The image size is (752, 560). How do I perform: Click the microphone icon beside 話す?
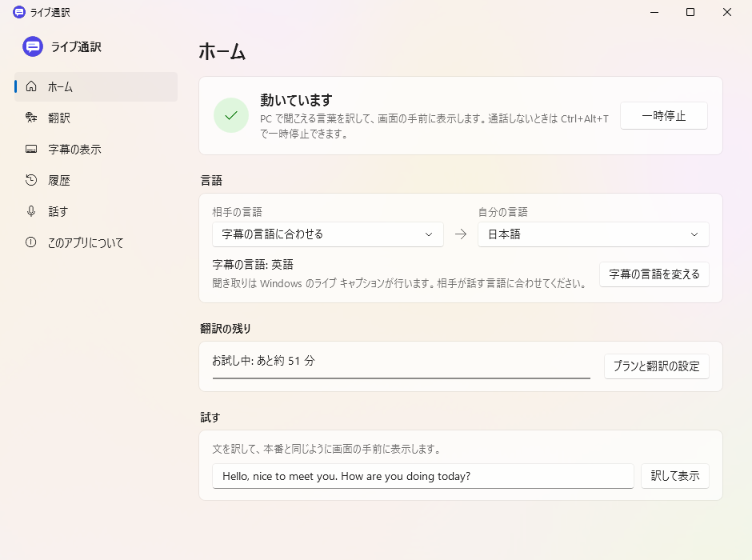point(31,211)
